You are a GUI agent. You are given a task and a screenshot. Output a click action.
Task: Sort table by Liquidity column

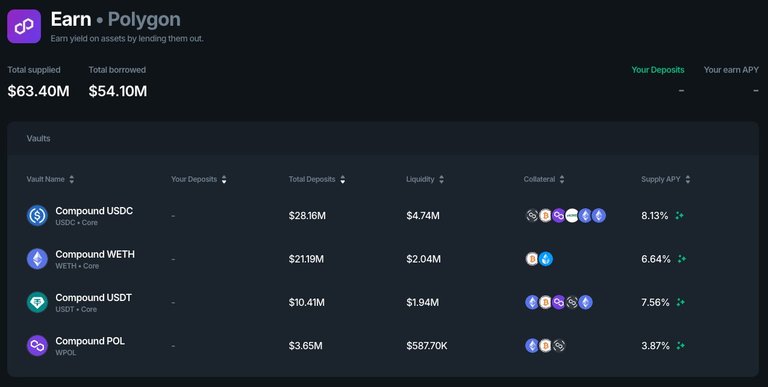[x=425, y=179]
